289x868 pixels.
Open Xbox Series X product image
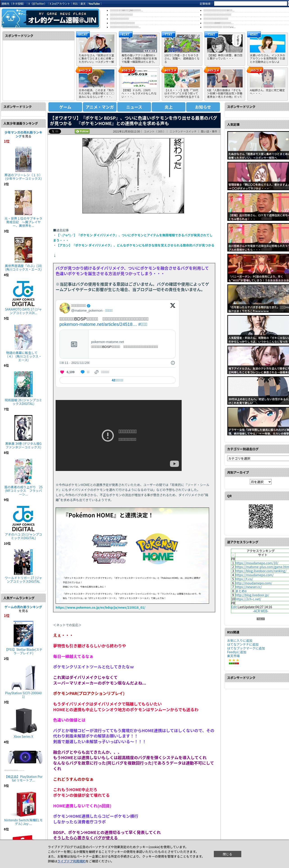pyautogui.click(x=23, y=721)
